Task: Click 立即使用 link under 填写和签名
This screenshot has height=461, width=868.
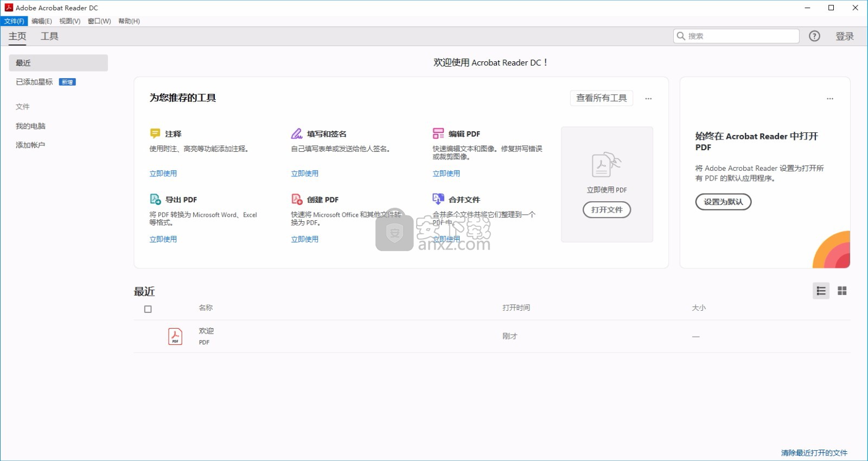Action: [x=305, y=174]
